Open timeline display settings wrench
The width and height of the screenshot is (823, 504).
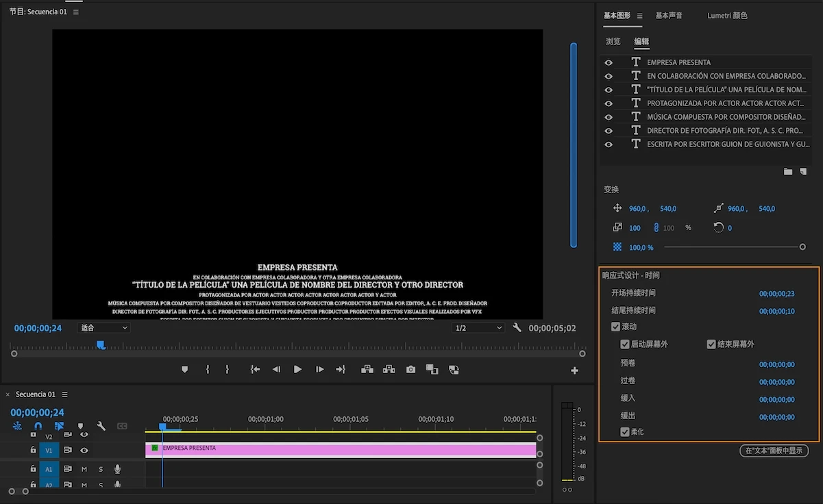coord(101,426)
